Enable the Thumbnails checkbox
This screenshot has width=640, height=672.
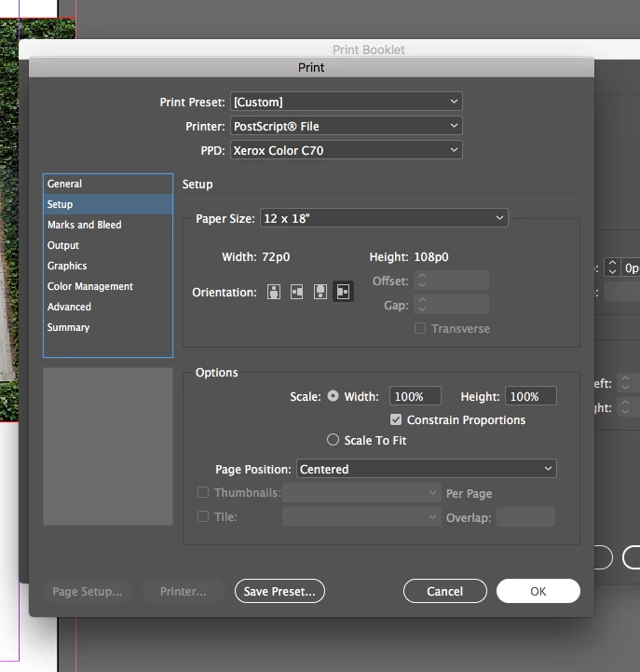tap(203, 492)
